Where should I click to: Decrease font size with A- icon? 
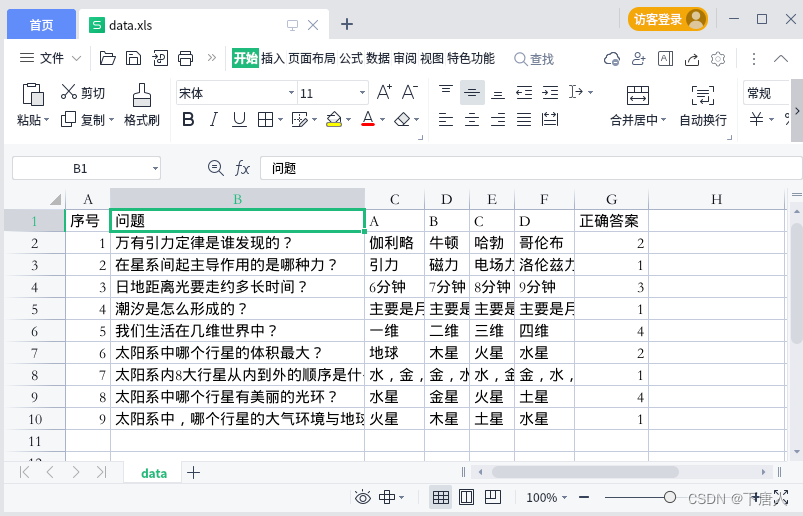tap(410, 92)
